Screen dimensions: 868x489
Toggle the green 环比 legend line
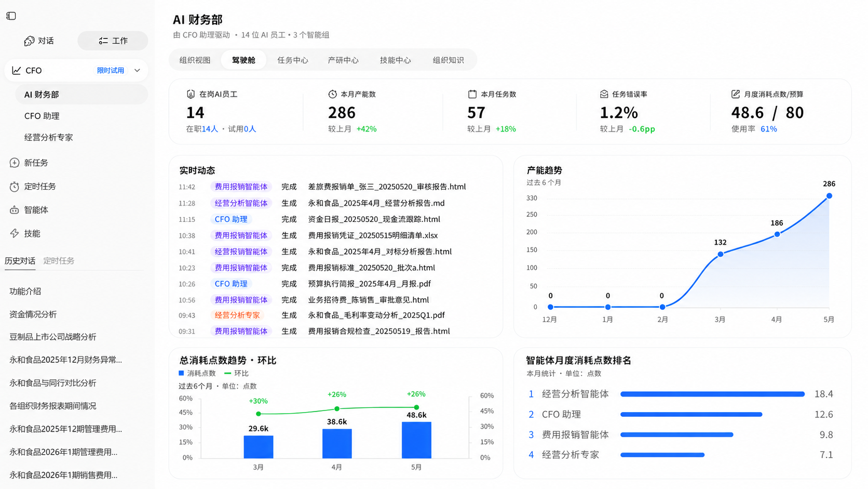point(227,373)
